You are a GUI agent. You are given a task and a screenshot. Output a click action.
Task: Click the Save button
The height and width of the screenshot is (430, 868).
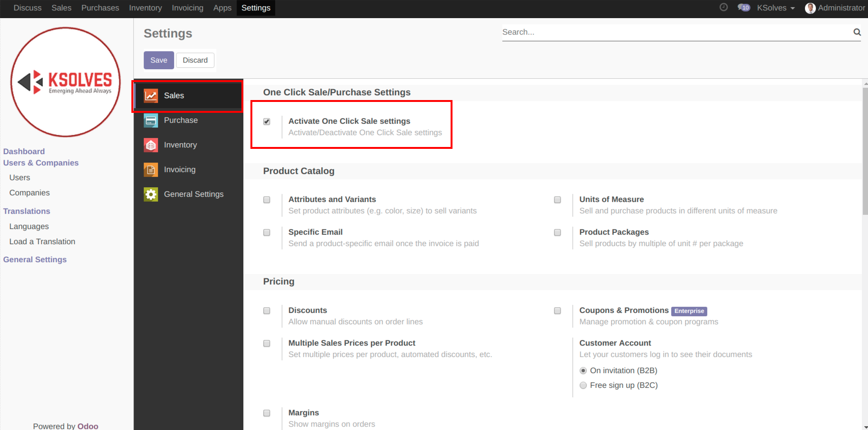point(159,60)
